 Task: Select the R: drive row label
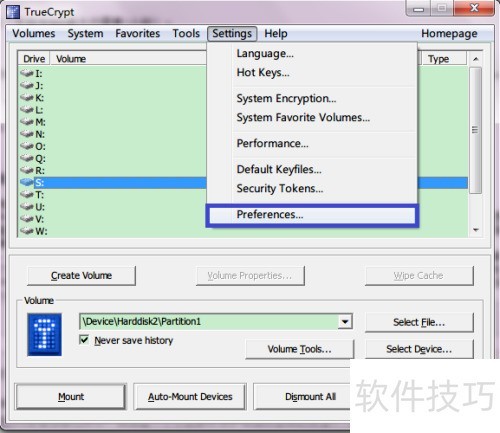tap(40, 170)
